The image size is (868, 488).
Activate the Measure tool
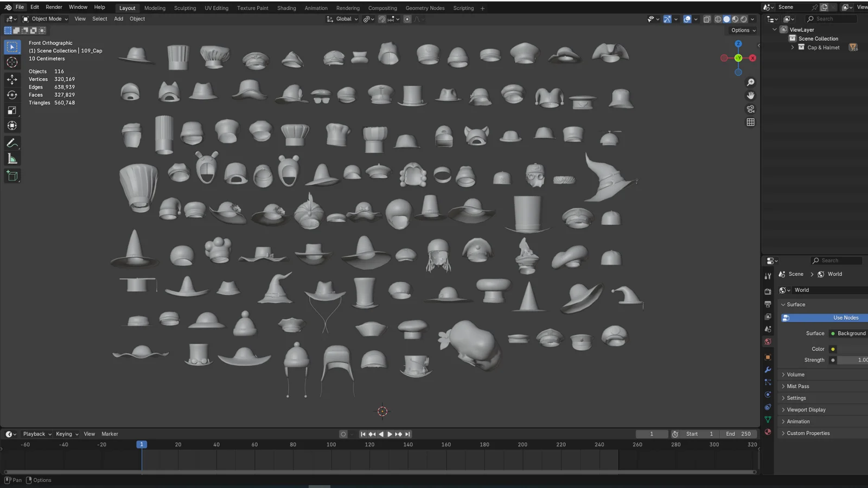pyautogui.click(x=12, y=158)
